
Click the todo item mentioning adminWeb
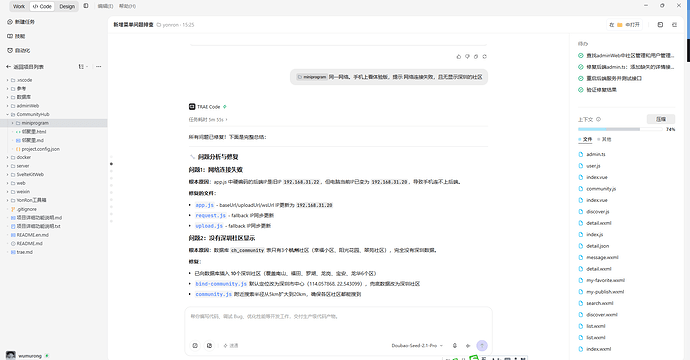[626, 55]
